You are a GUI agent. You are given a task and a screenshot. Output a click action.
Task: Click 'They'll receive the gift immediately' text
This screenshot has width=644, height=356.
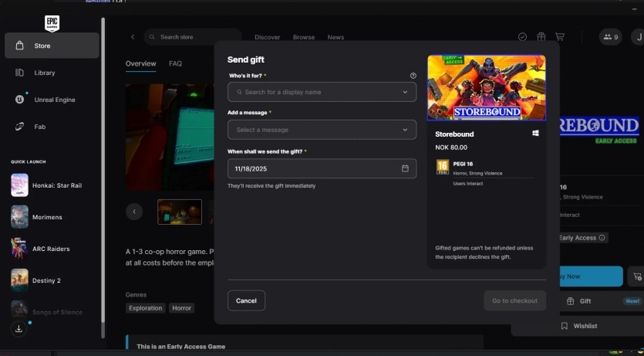[x=271, y=186]
